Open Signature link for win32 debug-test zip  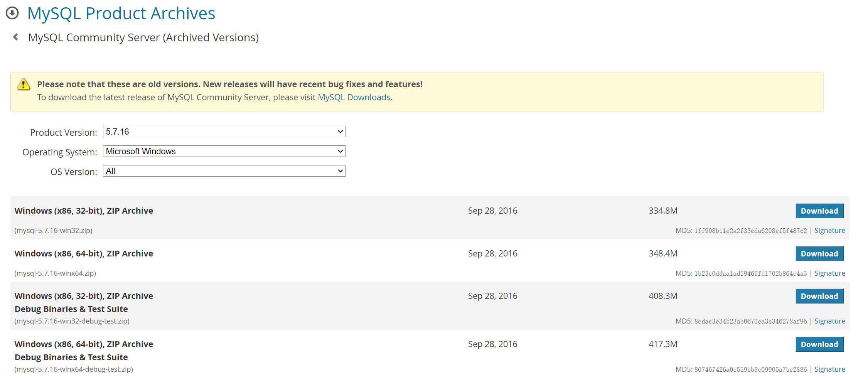[x=829, y=321]
